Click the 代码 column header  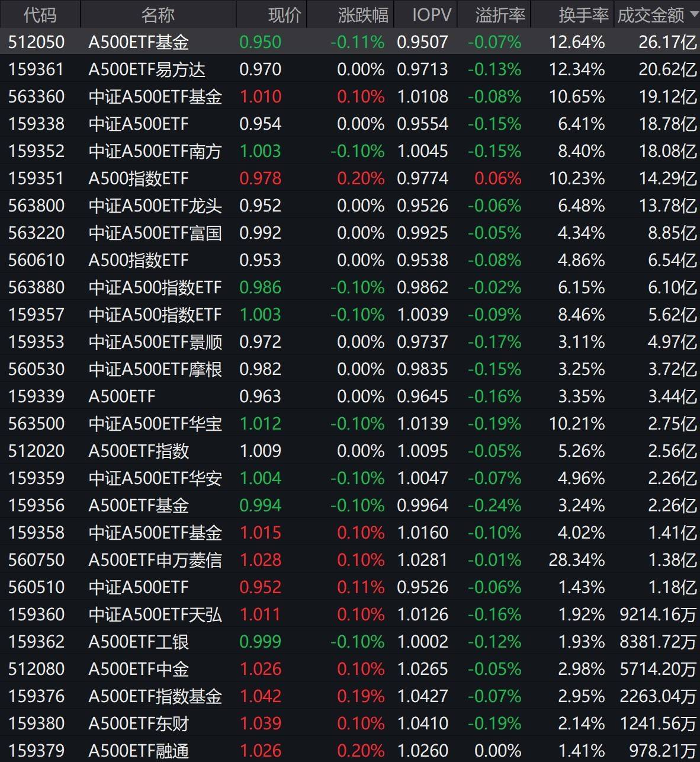[40, 15]
